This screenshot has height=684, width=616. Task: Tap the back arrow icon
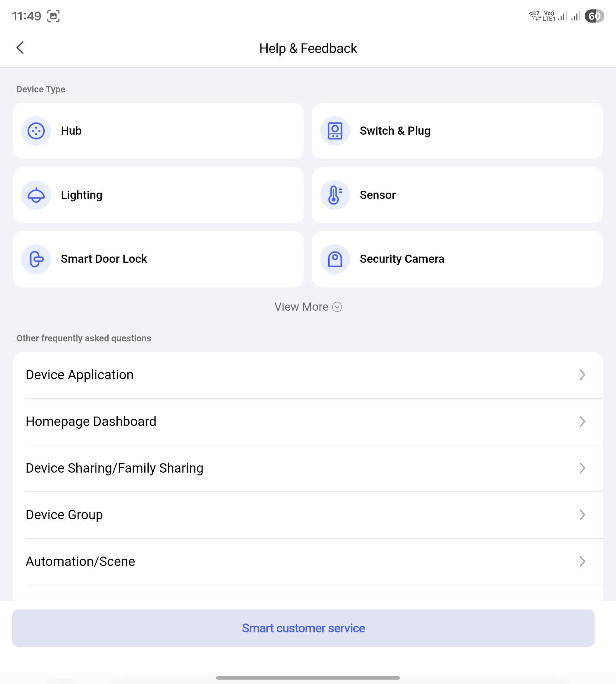20,48
